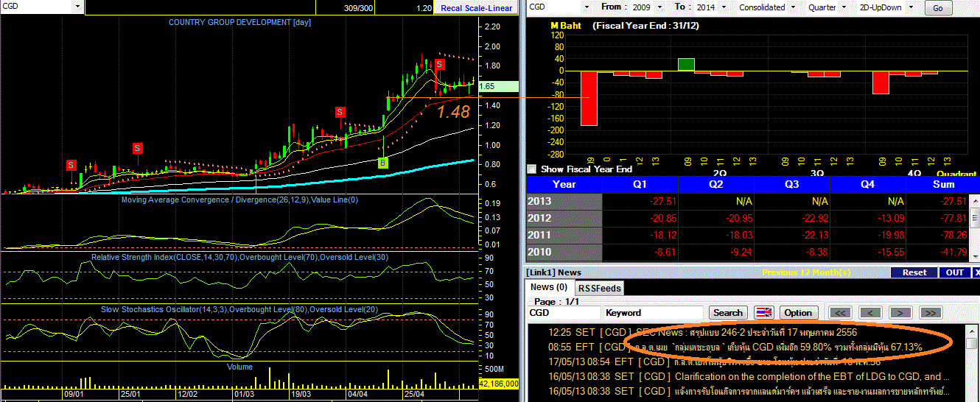The image size is (980, 402).
Task: Click the green 09 Q2 bar
Action: (x=686, y=65)
